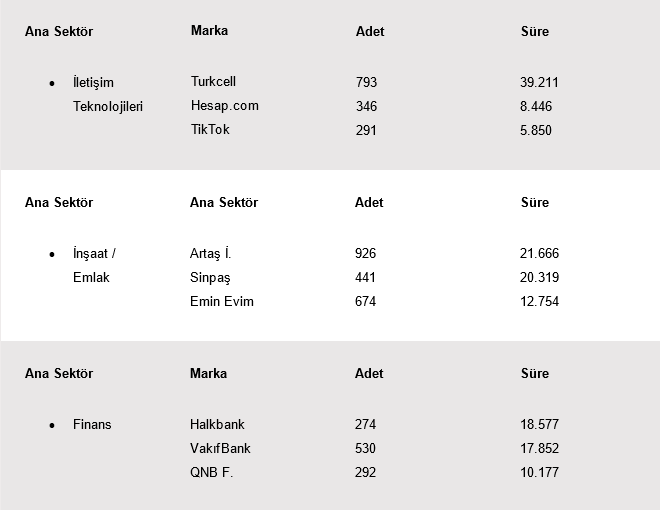Click the Süre value 20.319

pos(537,278)
